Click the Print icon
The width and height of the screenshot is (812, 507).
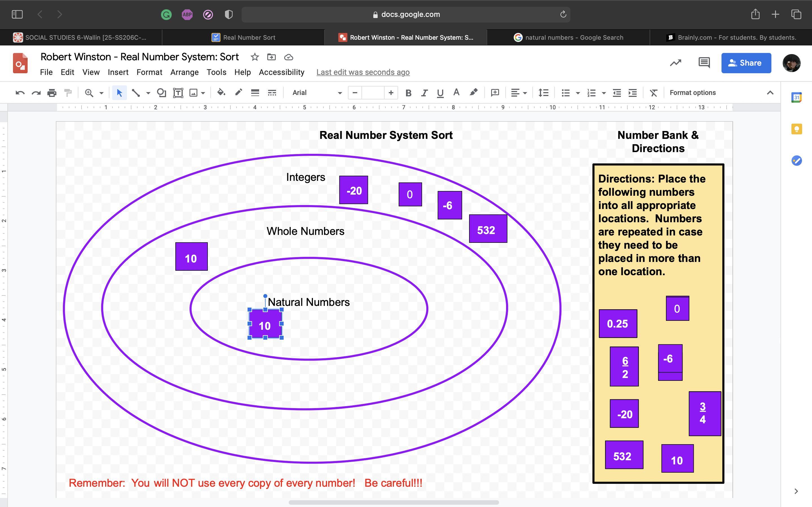point(52,93)
